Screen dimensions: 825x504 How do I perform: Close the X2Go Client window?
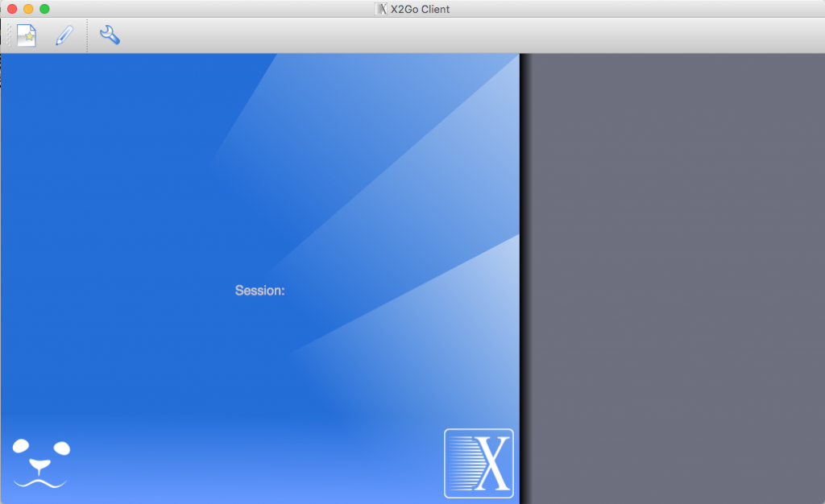12,9
